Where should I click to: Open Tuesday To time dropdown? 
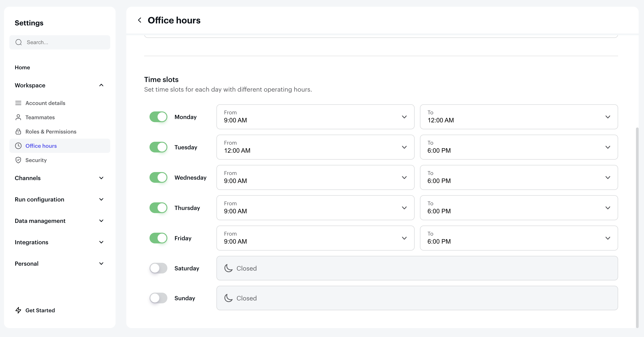point(519,147)
